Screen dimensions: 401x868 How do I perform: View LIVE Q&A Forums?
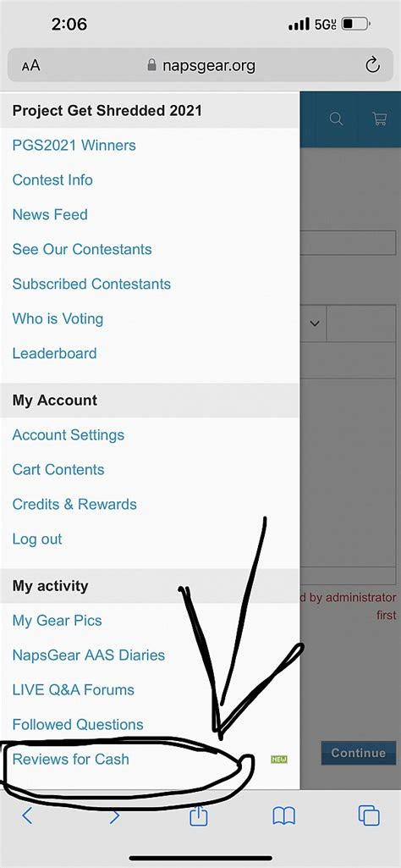pyautogui.click(x=73, y=690)
